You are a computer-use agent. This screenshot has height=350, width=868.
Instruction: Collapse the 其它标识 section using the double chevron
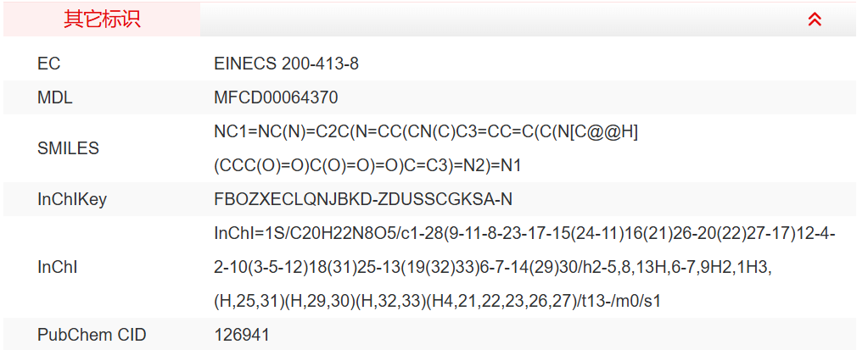click(x=815, y=19)
